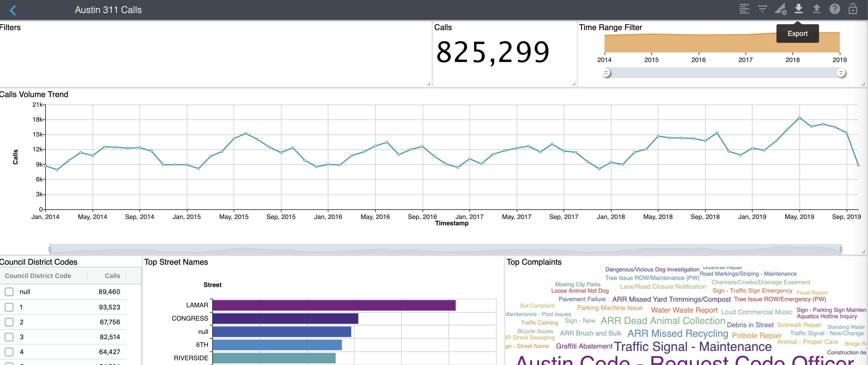Click 'Parking Machine Issue' complaint word
Viewport: 868px width, 365px height.
point(610,308)
